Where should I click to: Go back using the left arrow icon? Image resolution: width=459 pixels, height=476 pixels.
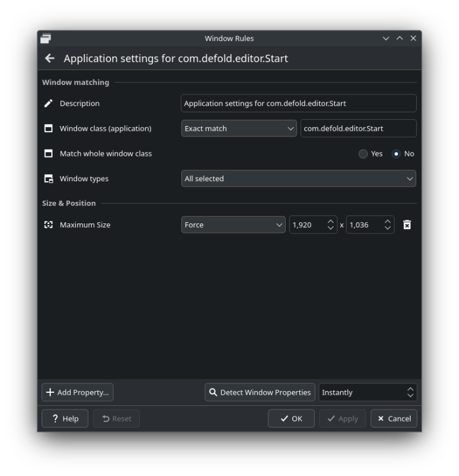tap(50, 58)
